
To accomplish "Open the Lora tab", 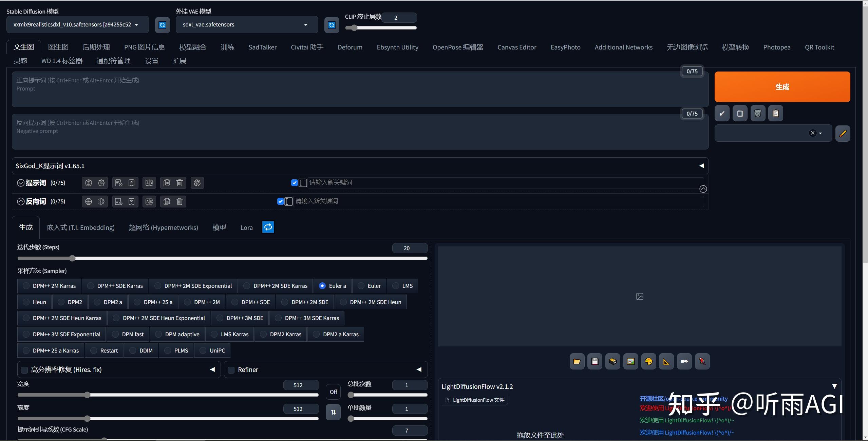I will pyautogui.click(x=246, y=227).
